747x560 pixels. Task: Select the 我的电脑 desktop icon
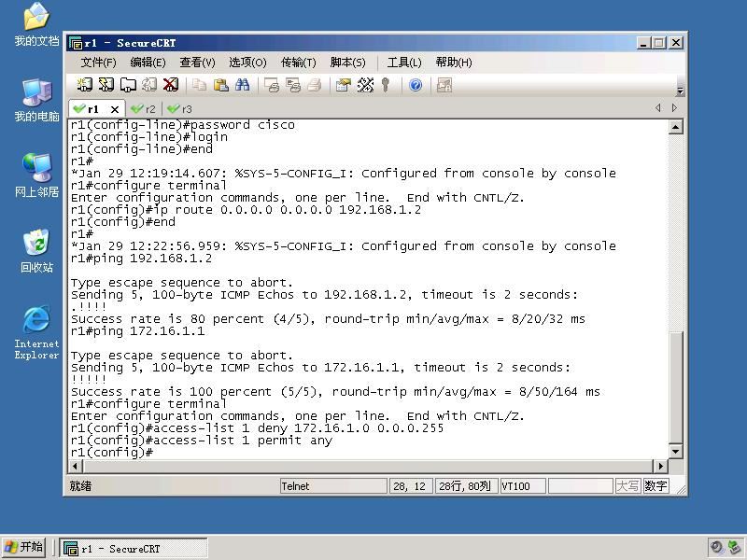pyautogui.click(x=36, y=101)
